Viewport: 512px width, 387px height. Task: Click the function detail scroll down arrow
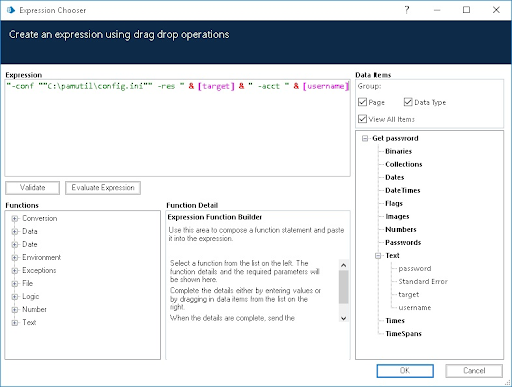(344, 318)
